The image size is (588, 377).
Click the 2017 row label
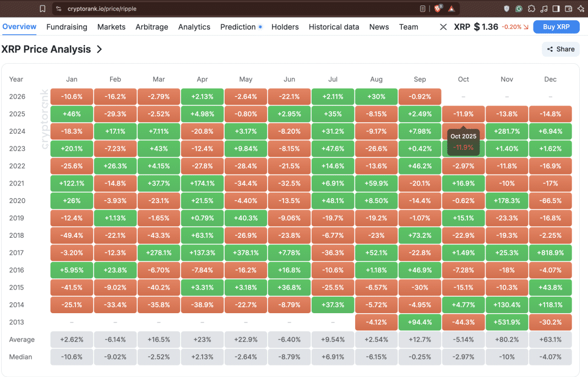tap(17, 253)
